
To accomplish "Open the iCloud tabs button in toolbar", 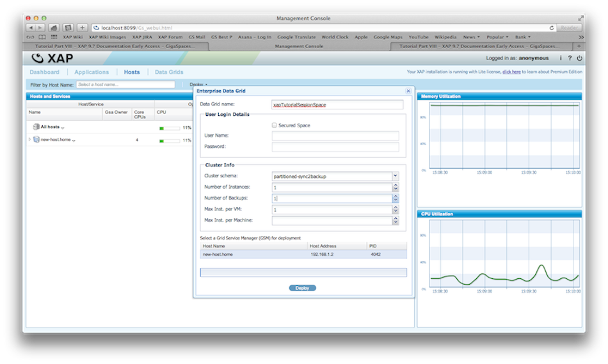I will click(54, 28).
